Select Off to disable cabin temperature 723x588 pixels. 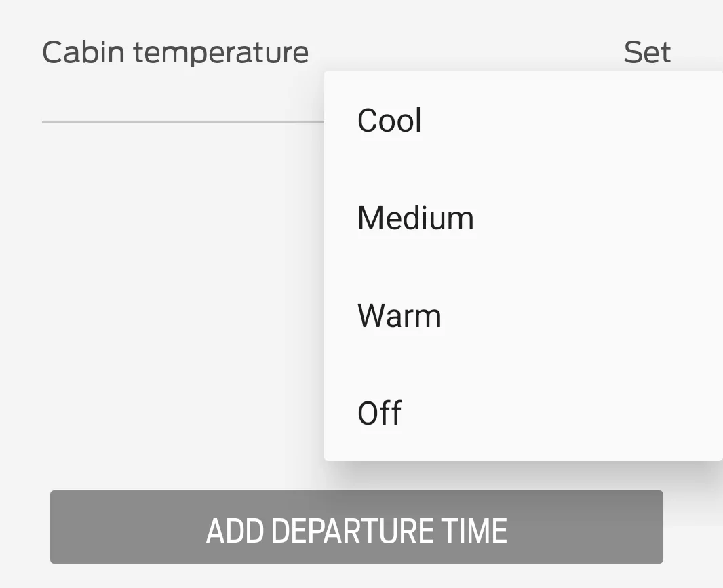380,413
